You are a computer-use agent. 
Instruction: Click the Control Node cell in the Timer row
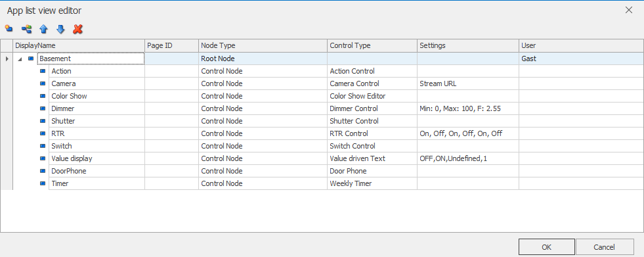pyautogui.click(x=263, y=183)
